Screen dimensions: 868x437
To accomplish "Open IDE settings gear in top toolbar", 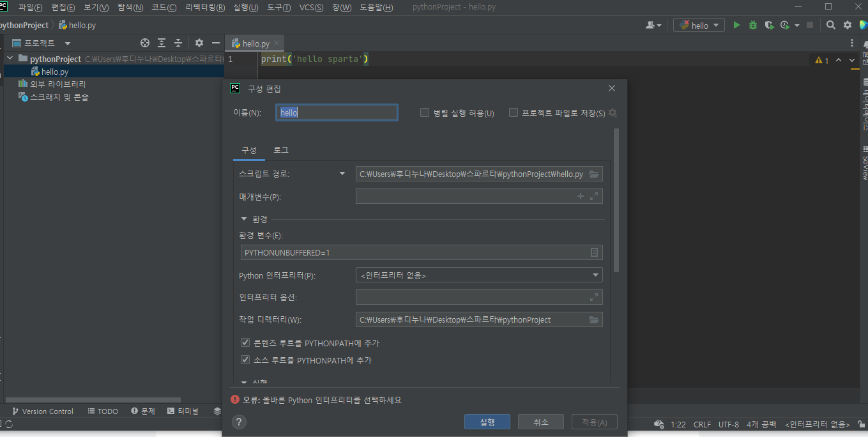I will pos(848,25).
